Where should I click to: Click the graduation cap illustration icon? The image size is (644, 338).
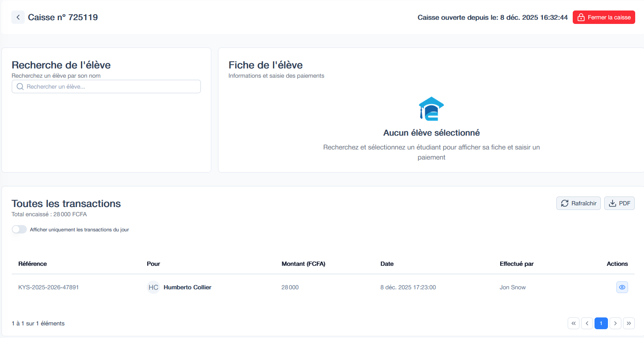(431, 108)
